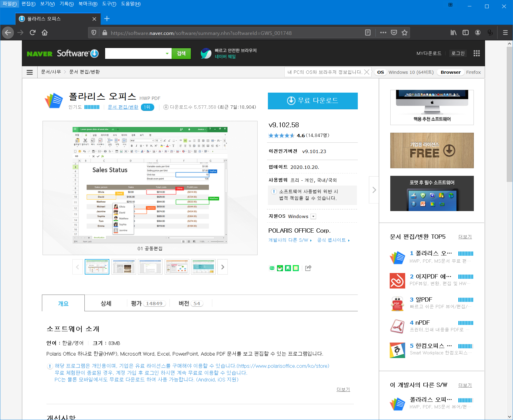Show previous screenshot thumbnails arrow
Screen dimensions: 513x420
(77, 267)
